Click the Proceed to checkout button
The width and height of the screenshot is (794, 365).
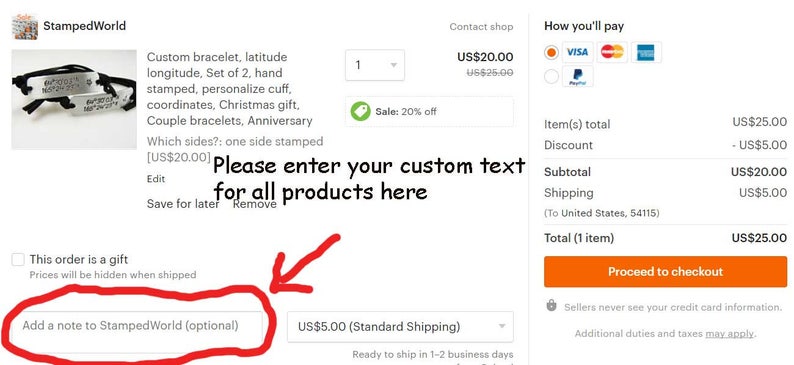[x=665, y=272]
